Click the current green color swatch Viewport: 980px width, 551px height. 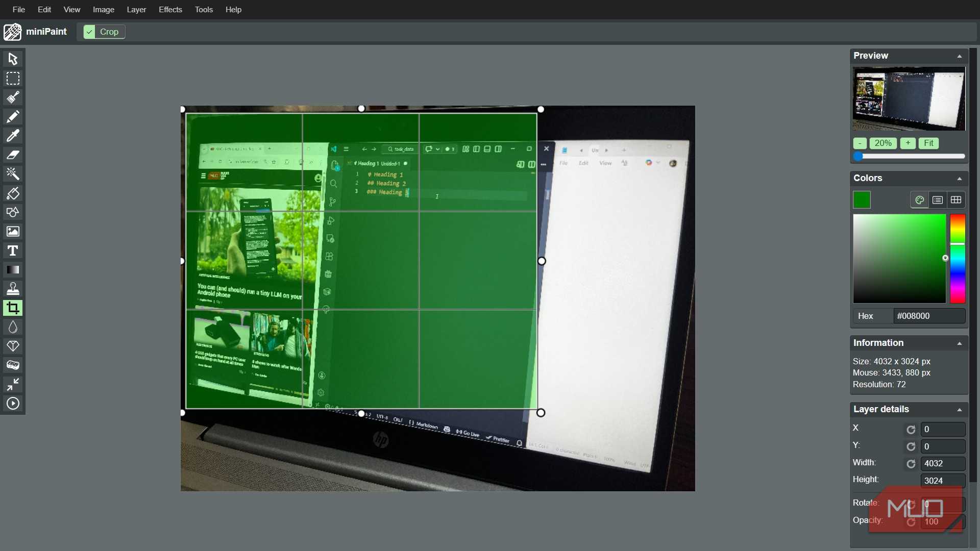(x=862, y=200)
